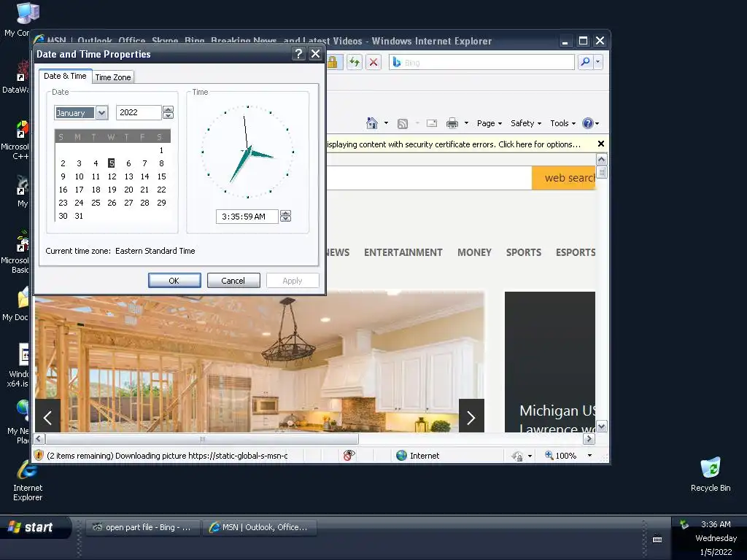This screenshot has height=560, width=747.
Task: Open the MONEY section on MSN
Action: click(474, 252)
